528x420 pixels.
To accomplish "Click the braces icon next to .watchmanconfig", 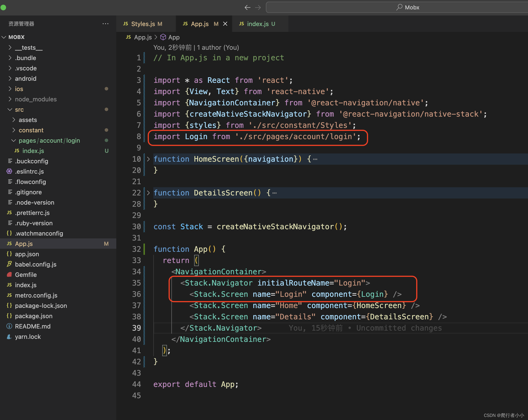I will (9, 233).
